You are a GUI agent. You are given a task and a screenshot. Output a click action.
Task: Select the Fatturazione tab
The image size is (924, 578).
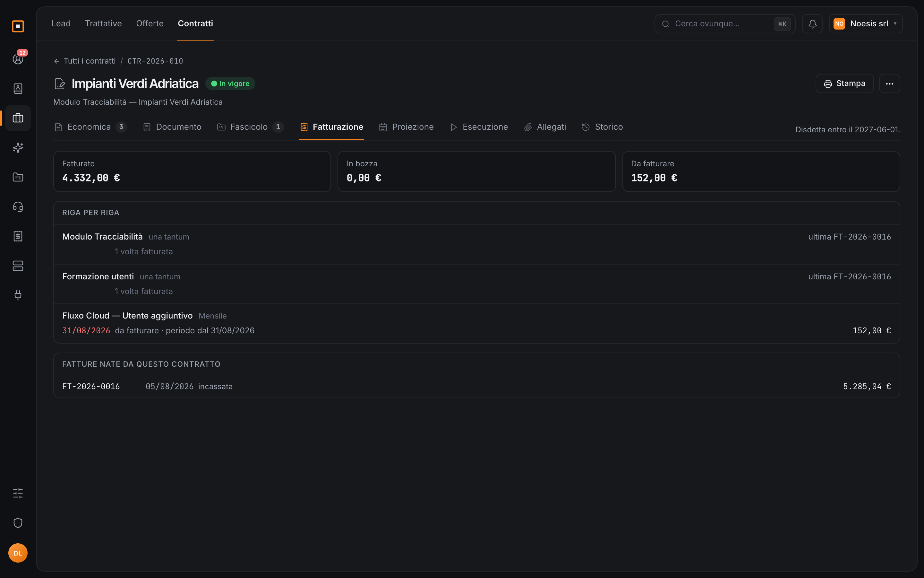pos(331,127)
